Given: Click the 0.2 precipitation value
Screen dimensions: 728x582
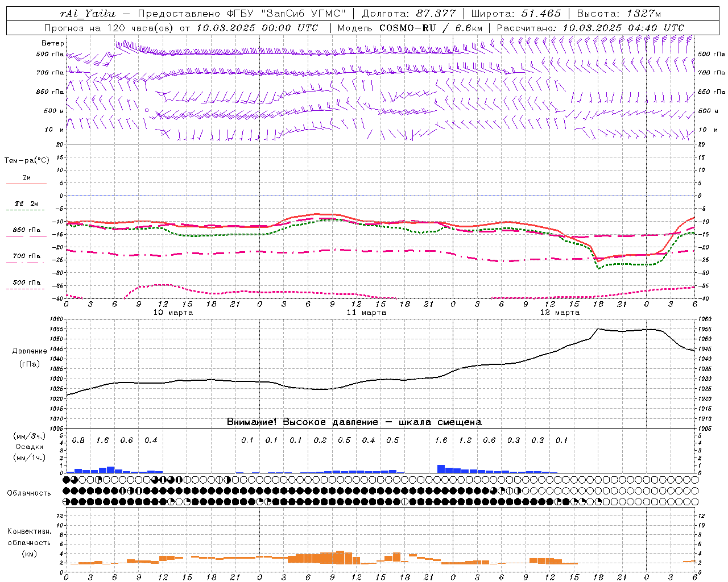Looking at the screenshot, I should click(x=320, y=440).
